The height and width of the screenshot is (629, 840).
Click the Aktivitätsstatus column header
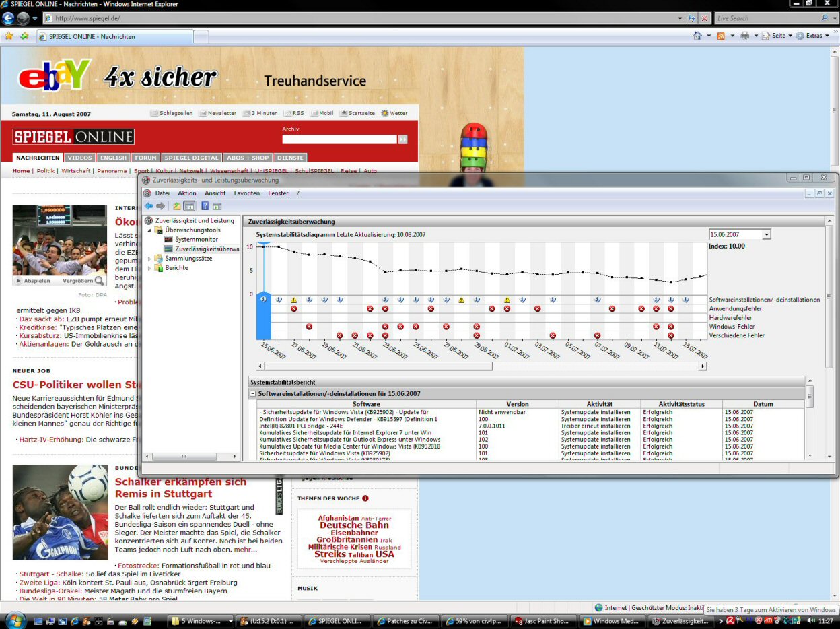click(682, 404)
